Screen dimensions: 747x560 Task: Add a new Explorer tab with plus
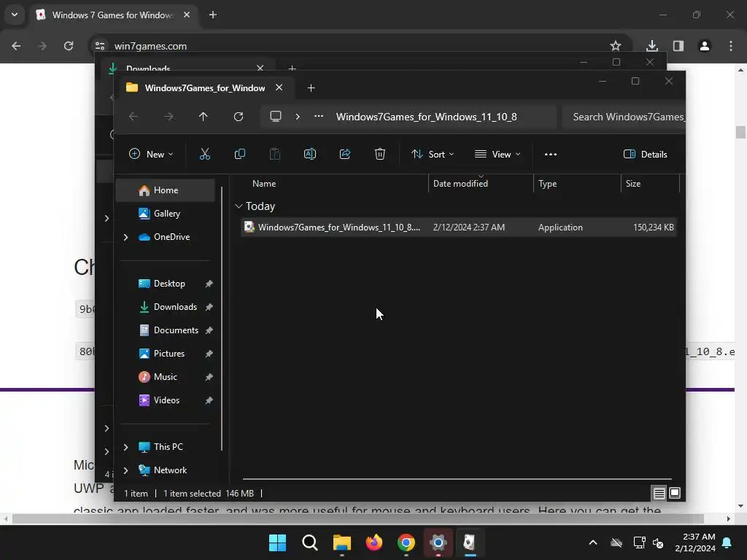[x=311, y=88]
